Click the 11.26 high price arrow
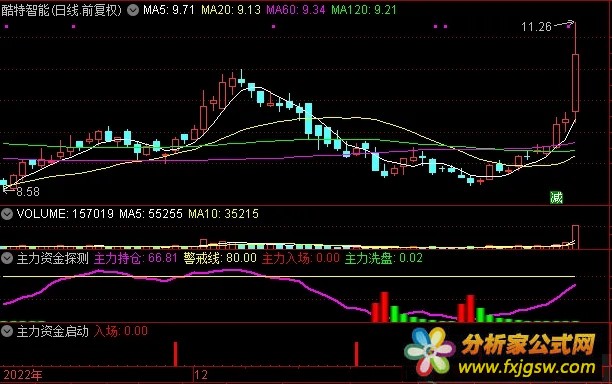Image resolution: width=612 pixels, height=384 pixels. (564, 24)
